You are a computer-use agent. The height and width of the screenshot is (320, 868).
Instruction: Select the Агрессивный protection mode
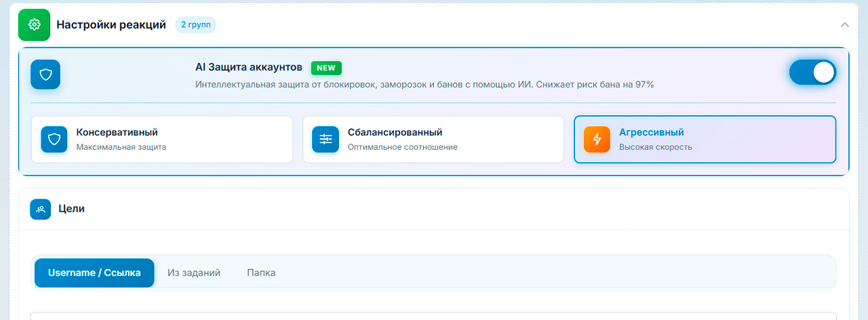pyautogui.click(x=705, y=140)
